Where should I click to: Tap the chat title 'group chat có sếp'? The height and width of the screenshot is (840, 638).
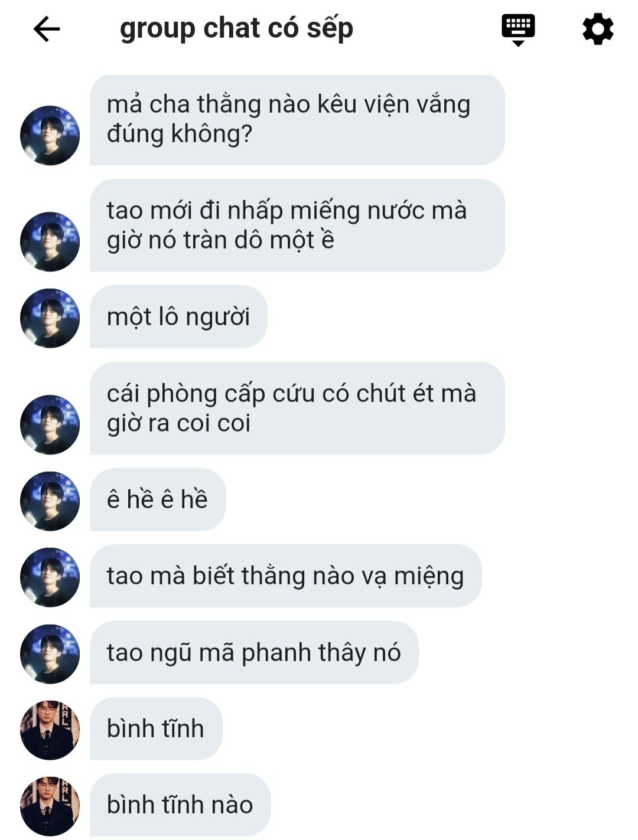point(236,28)
